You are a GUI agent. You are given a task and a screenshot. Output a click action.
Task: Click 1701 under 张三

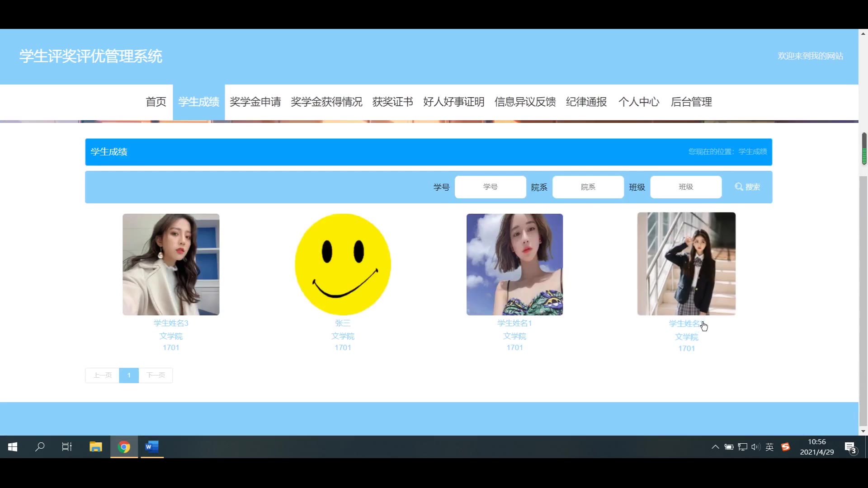[343, 347]
